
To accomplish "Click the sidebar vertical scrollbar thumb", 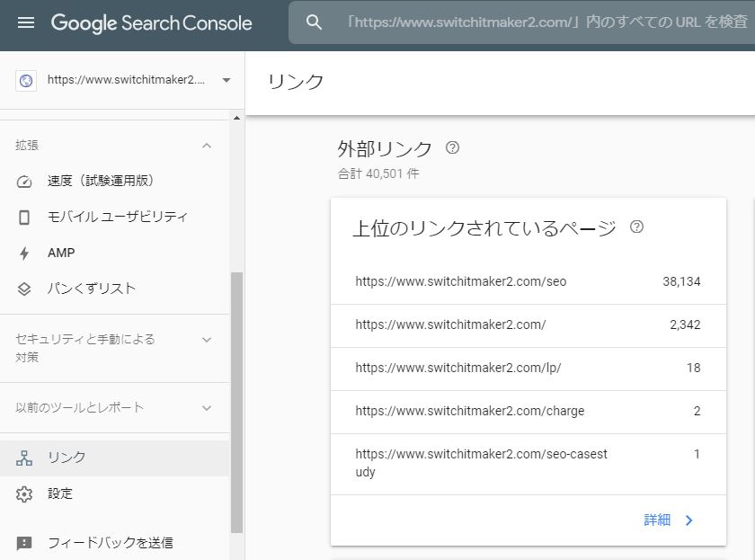I will pos(236,403).
